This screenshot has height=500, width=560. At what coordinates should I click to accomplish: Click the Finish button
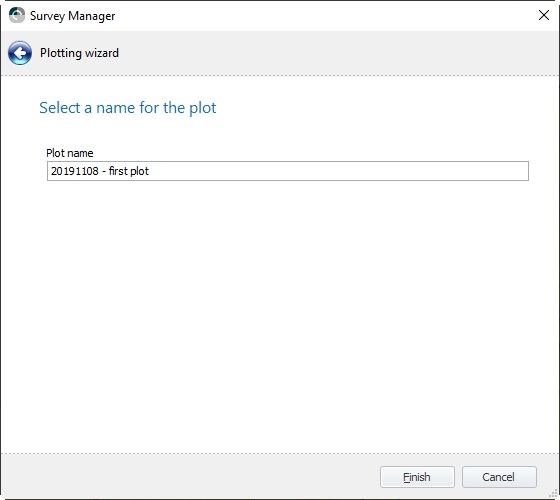[417, 477]
